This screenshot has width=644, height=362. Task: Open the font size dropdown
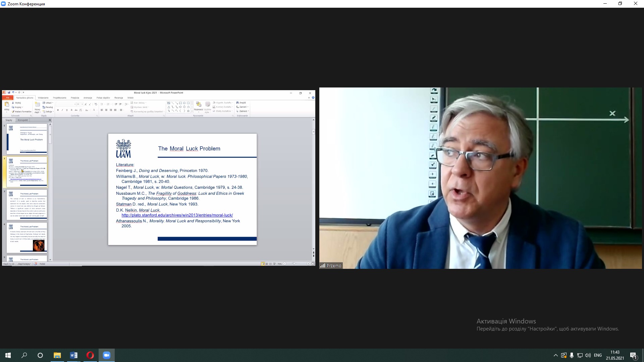tap(82, 104)
